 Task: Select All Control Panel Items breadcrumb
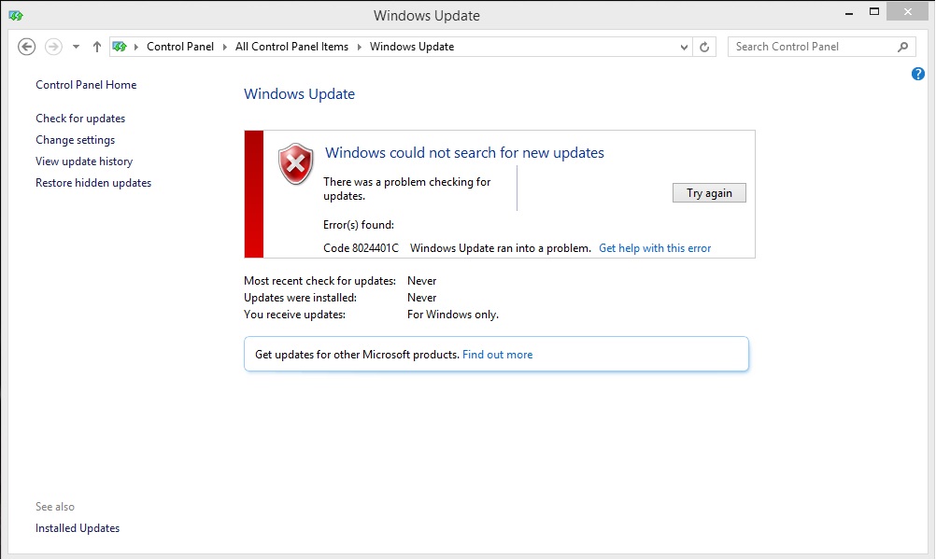[x=291, y=47]
